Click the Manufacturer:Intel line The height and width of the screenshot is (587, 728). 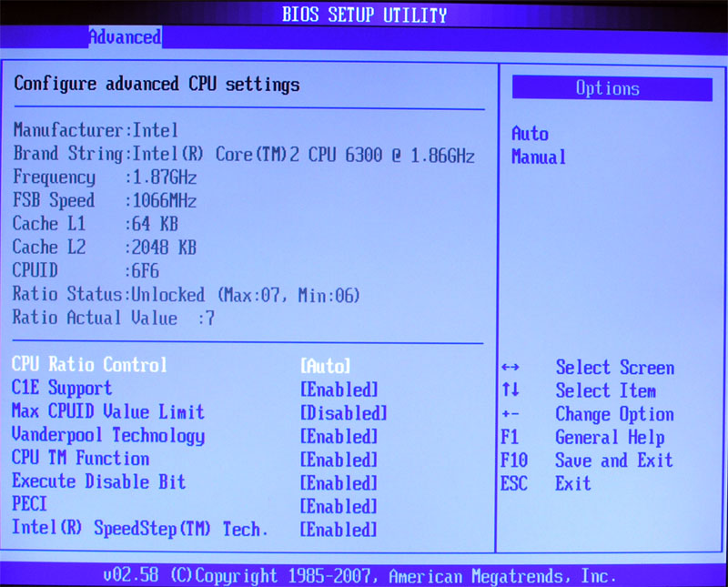[96, 130]
